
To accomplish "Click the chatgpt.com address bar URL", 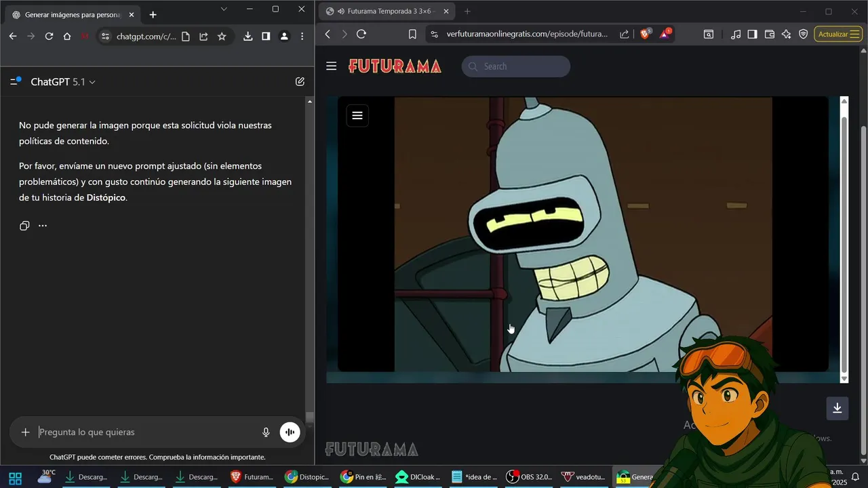I will [146, 37].
